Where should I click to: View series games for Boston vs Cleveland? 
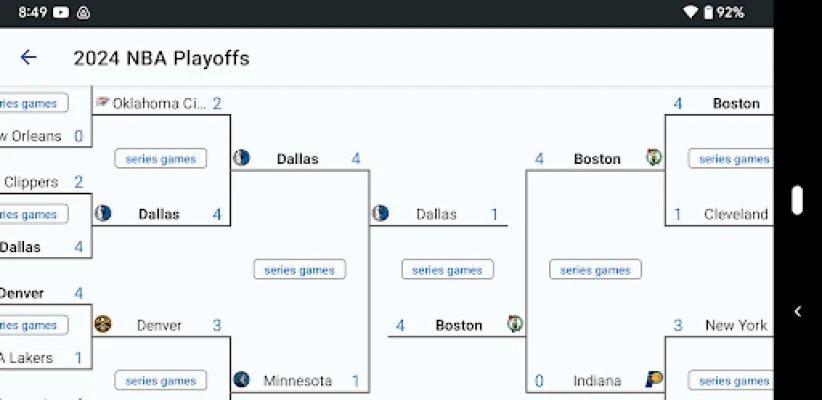(x=733, y=159)
